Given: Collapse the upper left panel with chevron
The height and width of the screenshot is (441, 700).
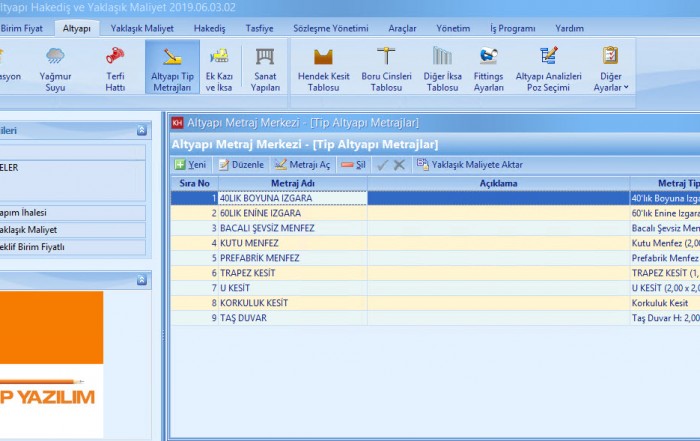Looking at the screenshot, I should point(140,130).
